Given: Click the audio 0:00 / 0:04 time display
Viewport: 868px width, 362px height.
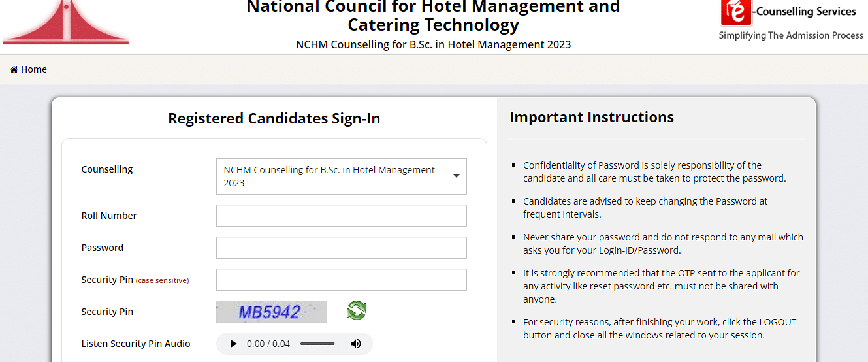Looking at the screenshot, I should coord(268,344).
